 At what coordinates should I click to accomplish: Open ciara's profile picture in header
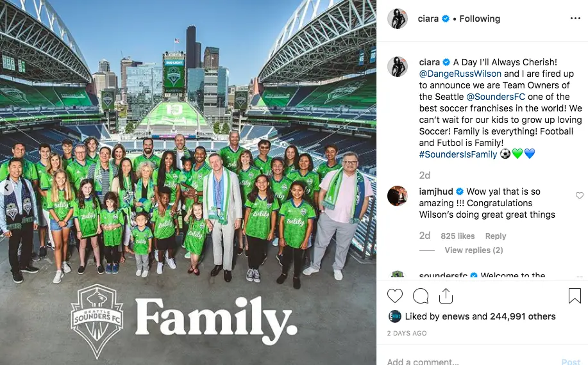point(398,19)
